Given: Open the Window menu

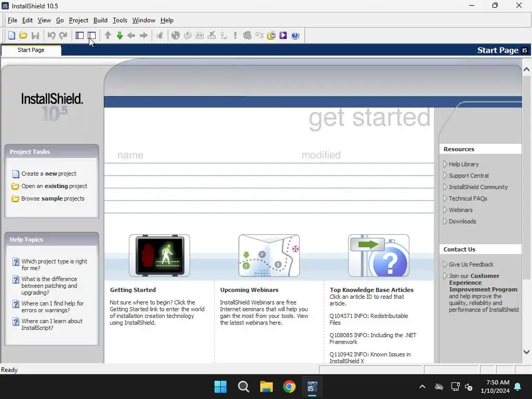Looking at the screenshot, I should (143, 20).
